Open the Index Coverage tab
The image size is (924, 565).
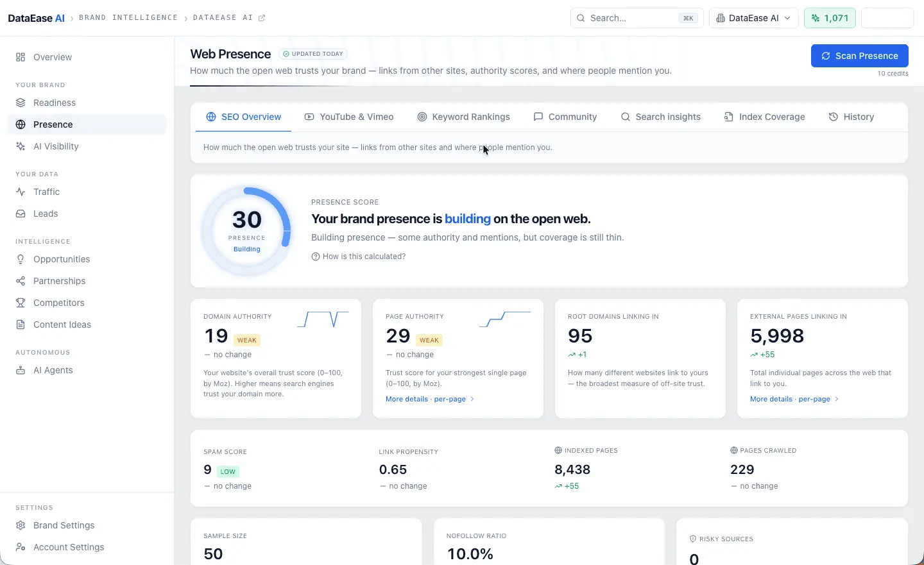pos(764,117)
